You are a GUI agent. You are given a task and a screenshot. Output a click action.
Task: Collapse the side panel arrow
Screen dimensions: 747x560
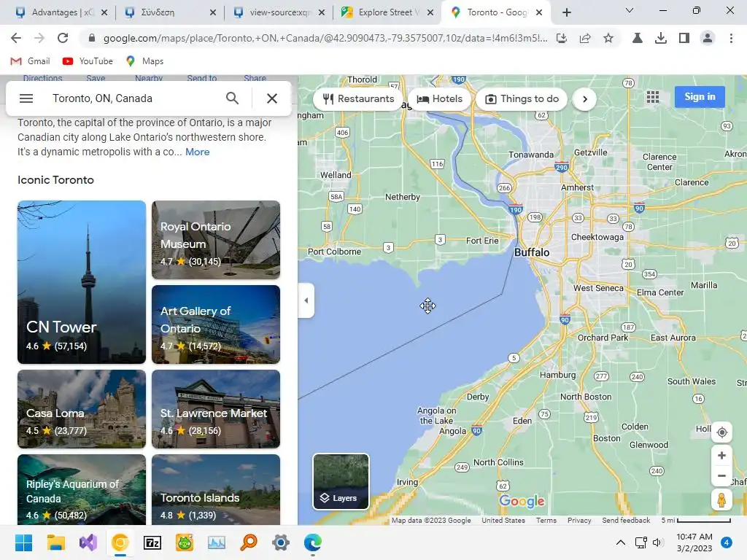click(x=306, y=300)
